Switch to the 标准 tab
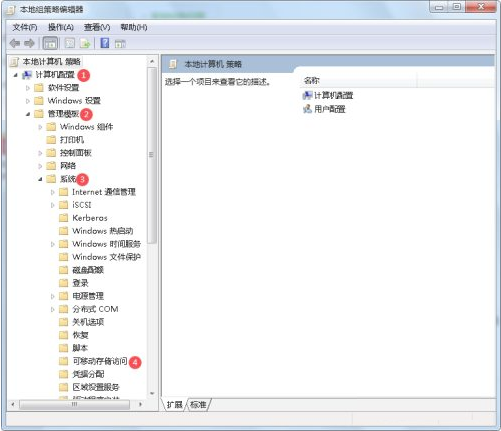 (198, 405)
